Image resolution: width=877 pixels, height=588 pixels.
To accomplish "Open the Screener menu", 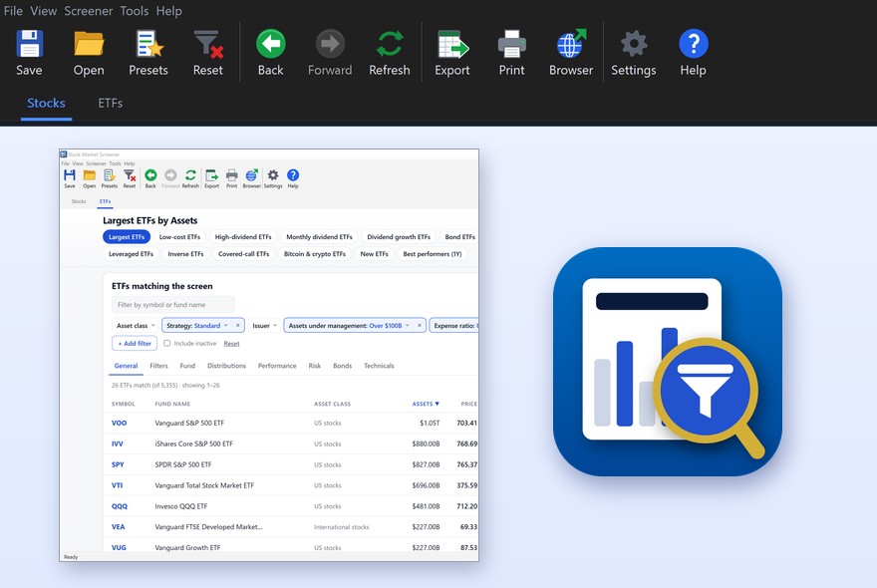I will pyautogui.click(x=88, y=11).
